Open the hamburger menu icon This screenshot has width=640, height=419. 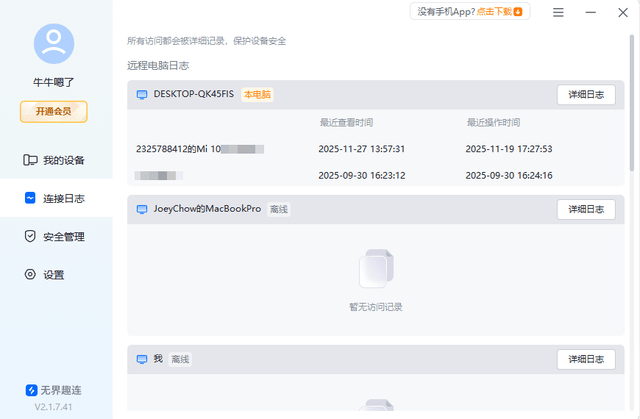pos(558,12)
